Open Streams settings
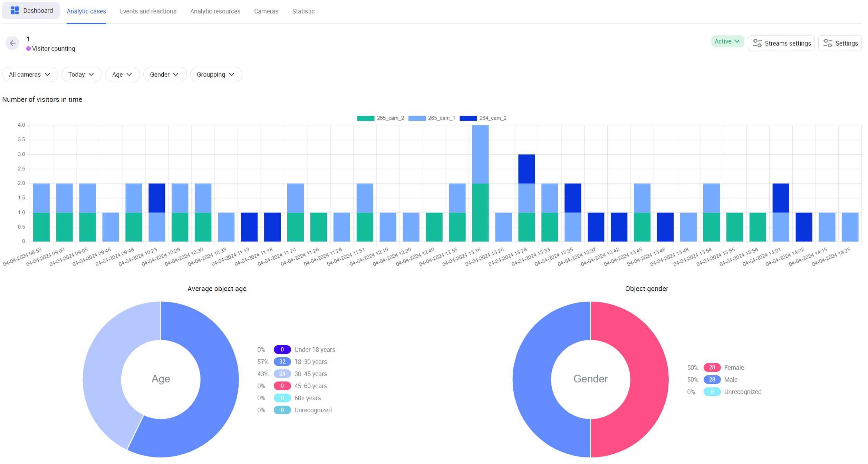Image resolution: width=868 pixels, height=464 pixels. point(781,43)
